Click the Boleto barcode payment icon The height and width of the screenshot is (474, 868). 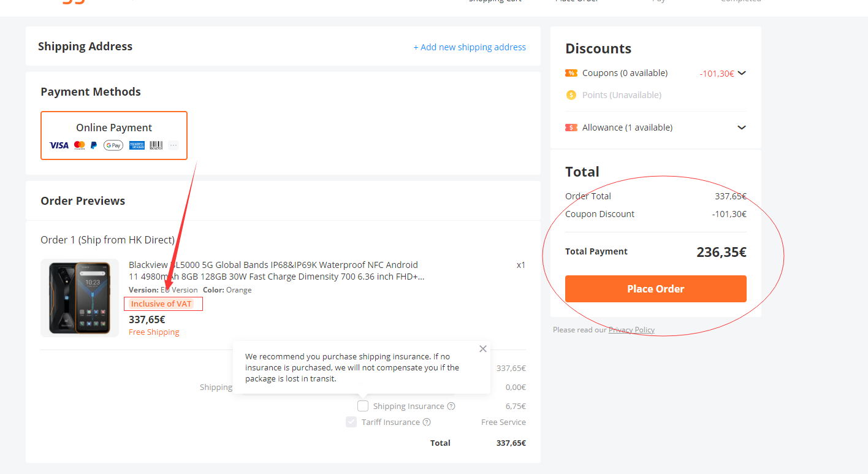tap(156, 145)
